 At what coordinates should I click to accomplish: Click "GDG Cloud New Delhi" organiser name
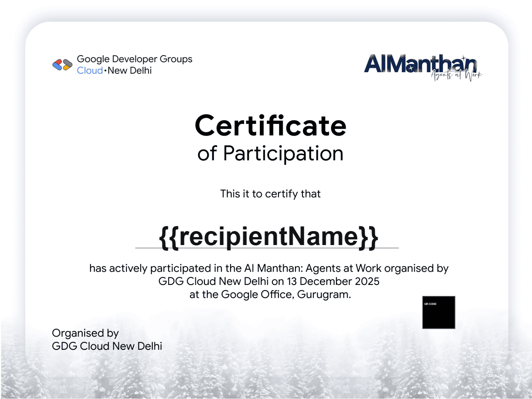point(107,346)
